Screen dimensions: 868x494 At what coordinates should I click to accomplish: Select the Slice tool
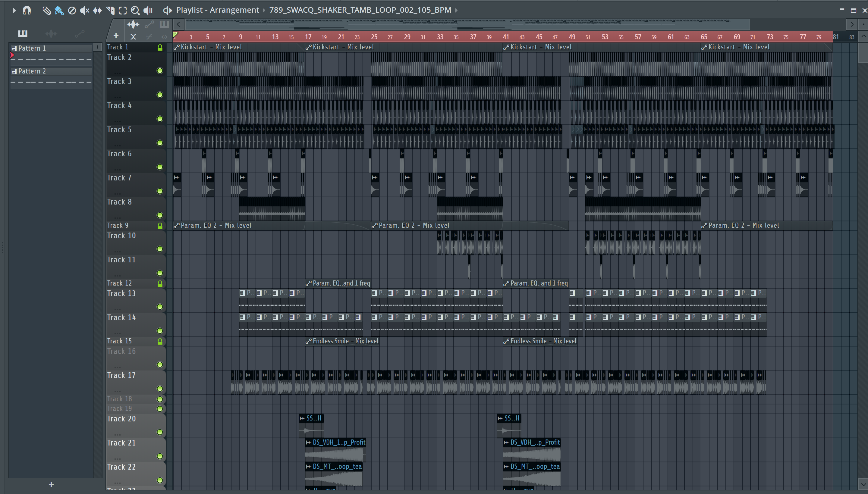[x=110, y=11]
